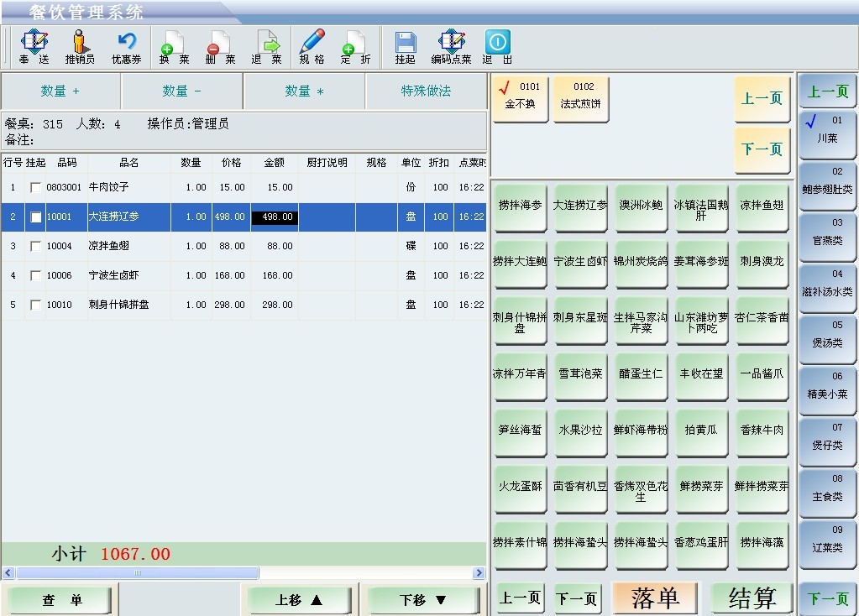The width and height of the screenshot is (859, 616).
Task: Select subcategory 0102 法式煎饼
Action: pos(581,98)
